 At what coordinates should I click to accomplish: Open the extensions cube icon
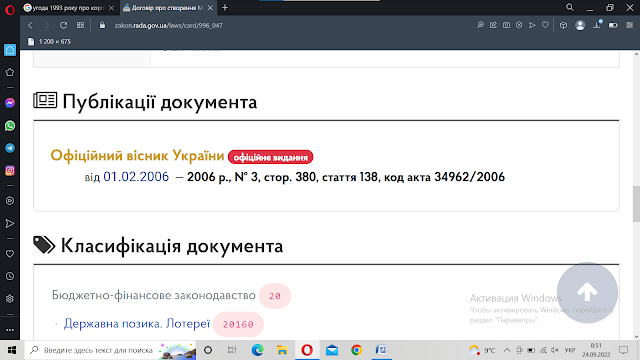coord(563,25)
